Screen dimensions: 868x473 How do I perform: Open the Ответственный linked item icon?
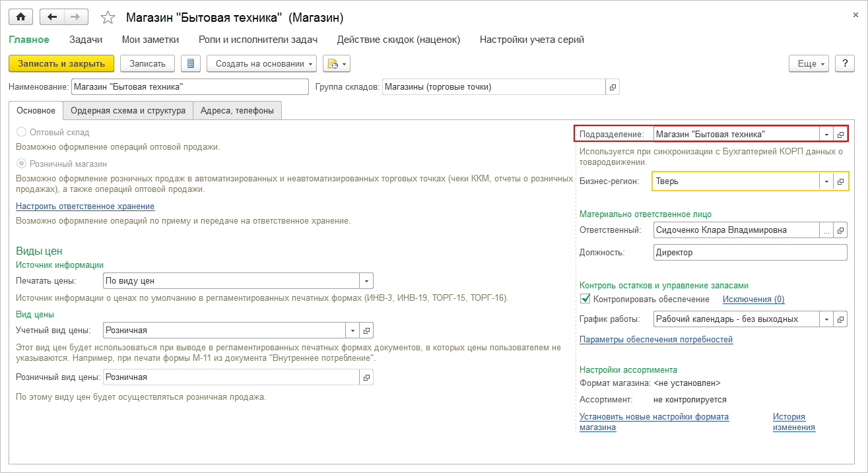coord(840,230)
